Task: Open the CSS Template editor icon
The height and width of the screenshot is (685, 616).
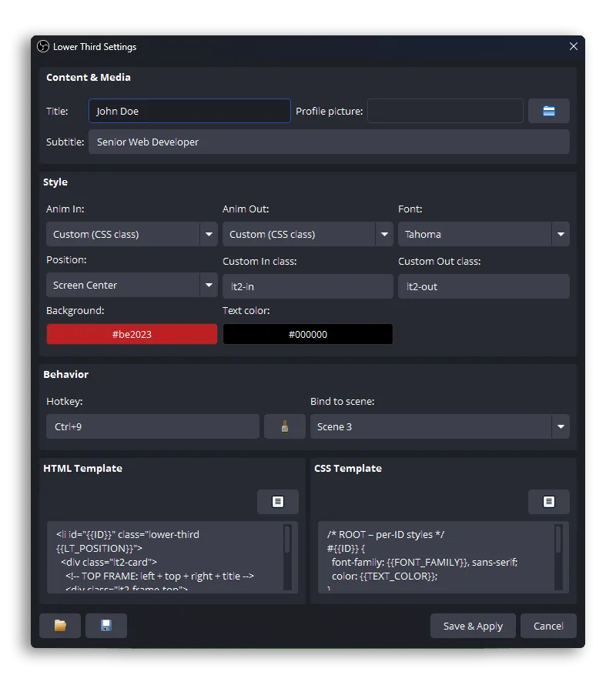Action: click(x=548, y=502)
